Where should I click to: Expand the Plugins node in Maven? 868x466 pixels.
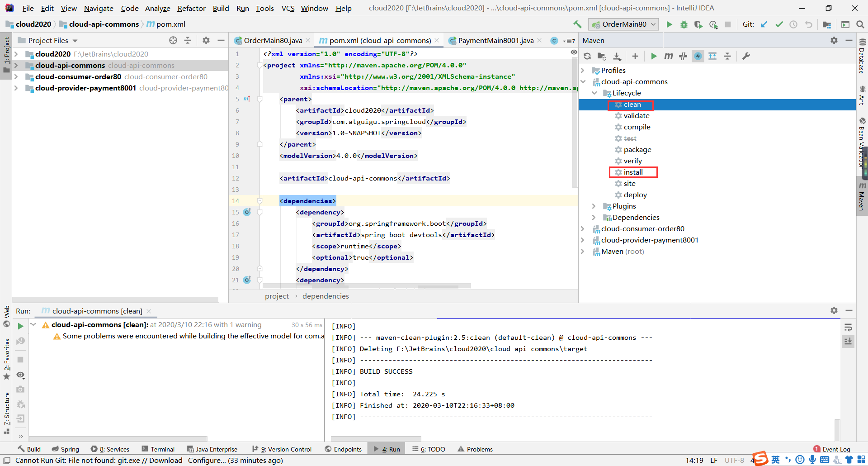[x=594, y=206]
